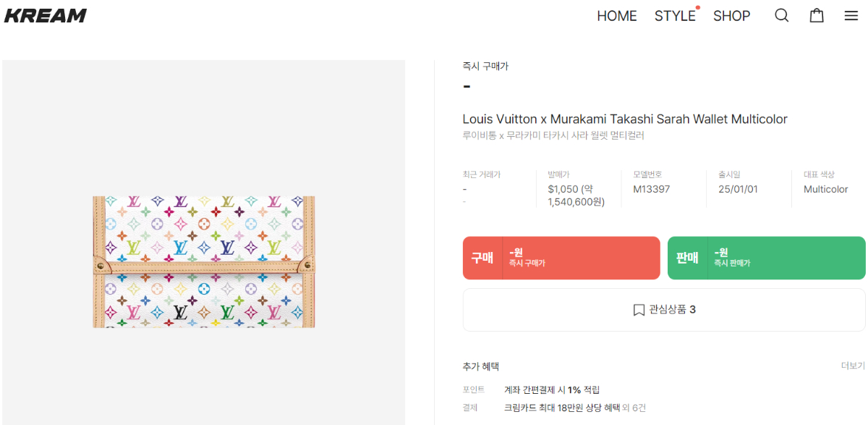868x425 pixels.
Task: Click the KREAM logo
Action: pyautogui.click(x=46, y=16)
